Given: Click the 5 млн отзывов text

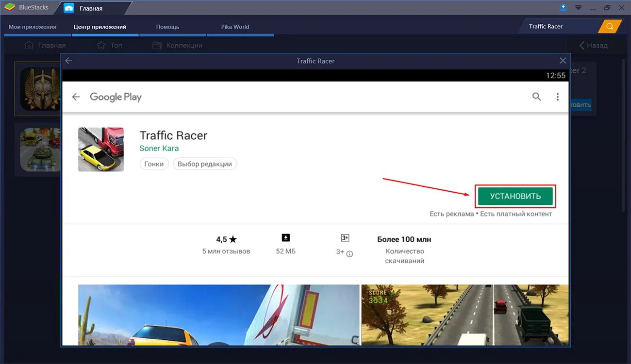Looking at the screenshot, I should [x=226, y=251].
